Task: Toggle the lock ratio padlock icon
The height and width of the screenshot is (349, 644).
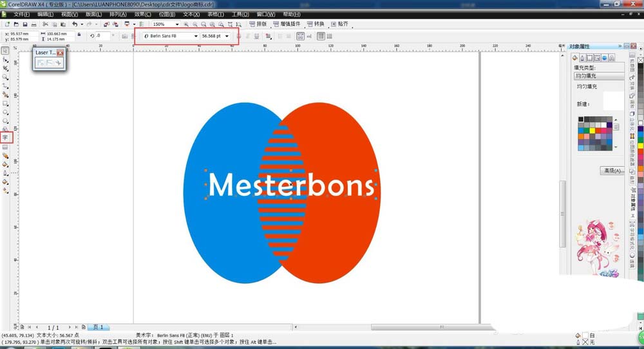Action: [79, 35]
